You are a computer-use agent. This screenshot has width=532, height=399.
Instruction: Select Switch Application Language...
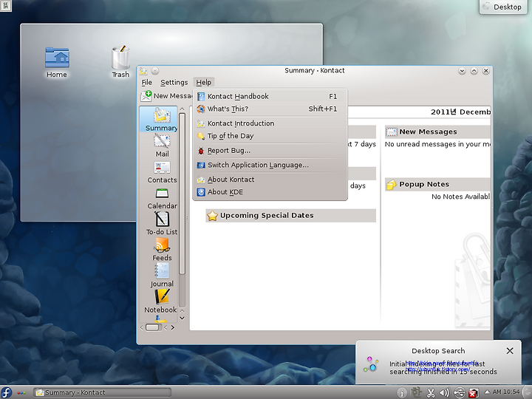[x=270, y=165]
